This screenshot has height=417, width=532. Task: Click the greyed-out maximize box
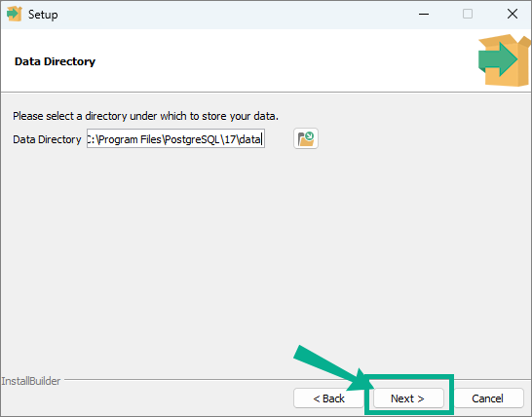click(x=468, y=14)
